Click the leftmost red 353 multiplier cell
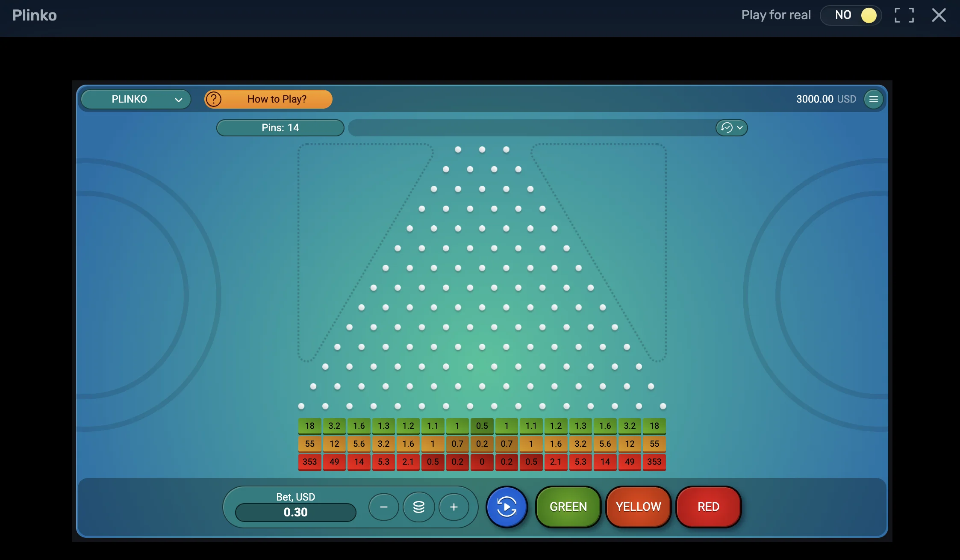Screen dimensions: 960x560 point(309,462)
